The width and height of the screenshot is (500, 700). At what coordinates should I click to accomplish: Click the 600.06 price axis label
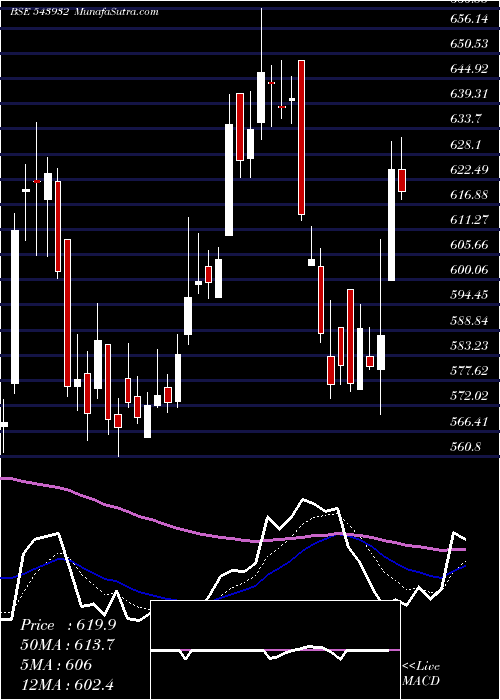[467, 270]
